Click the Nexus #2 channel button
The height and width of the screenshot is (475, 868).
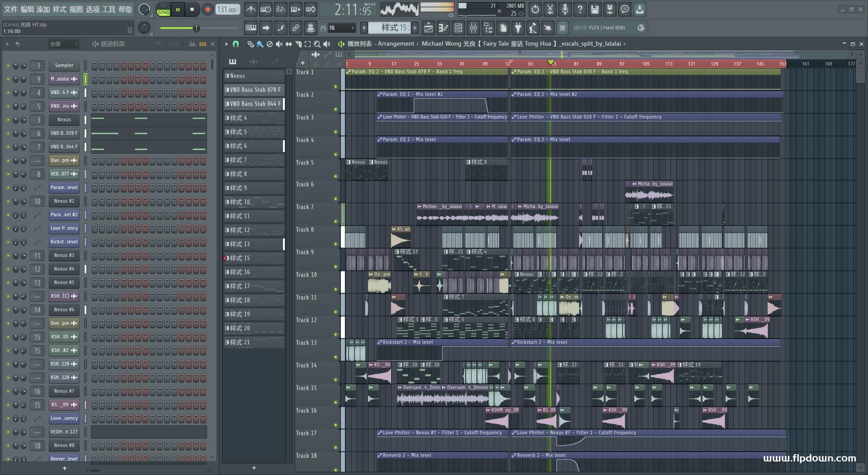pos(64,201)
